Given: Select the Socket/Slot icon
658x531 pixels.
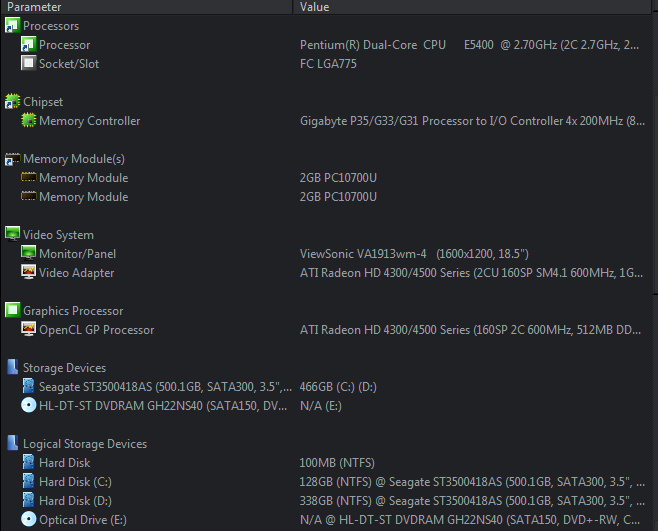Looking at the screenshot, I should click(29, 63).
